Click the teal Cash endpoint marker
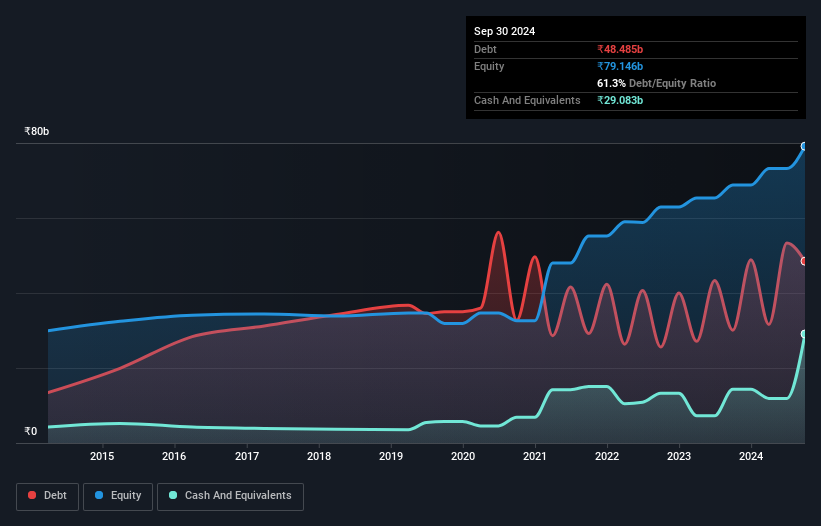Viewport: 821px width, 526px height. [x=804, y=334]
